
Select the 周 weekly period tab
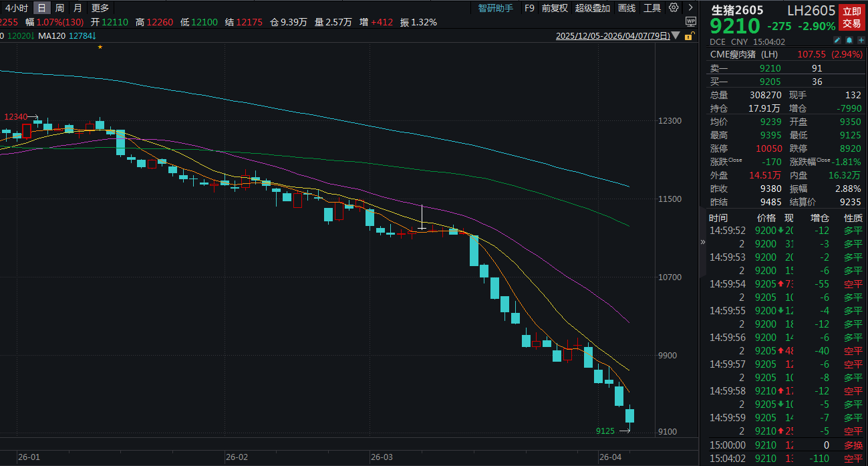(60, 8)
